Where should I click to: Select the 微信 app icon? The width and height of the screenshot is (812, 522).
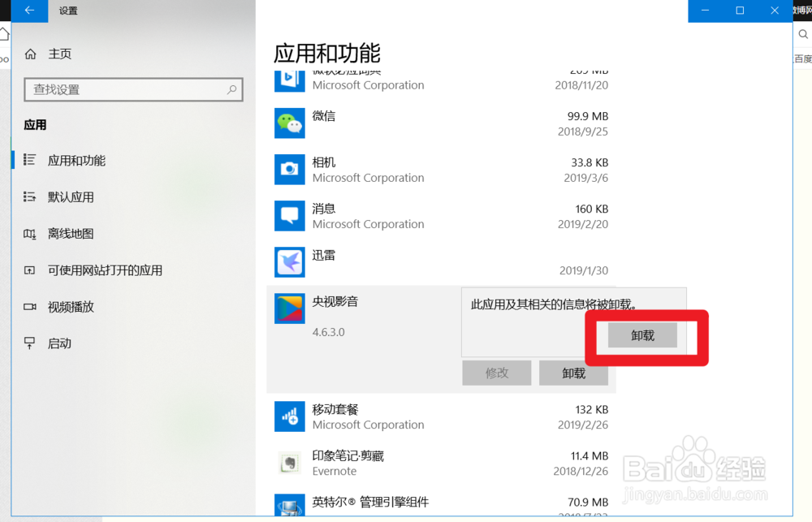[290, 123]
